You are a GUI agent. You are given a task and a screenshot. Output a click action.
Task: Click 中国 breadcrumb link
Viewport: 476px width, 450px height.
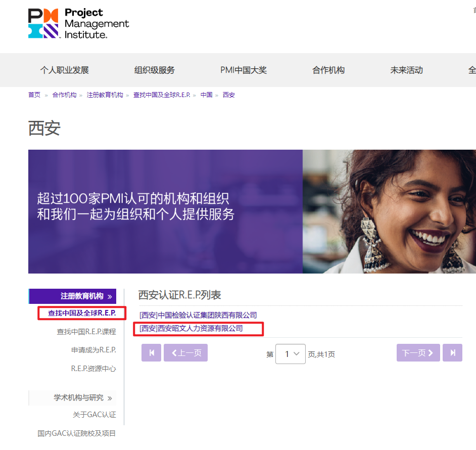point(207,95)
